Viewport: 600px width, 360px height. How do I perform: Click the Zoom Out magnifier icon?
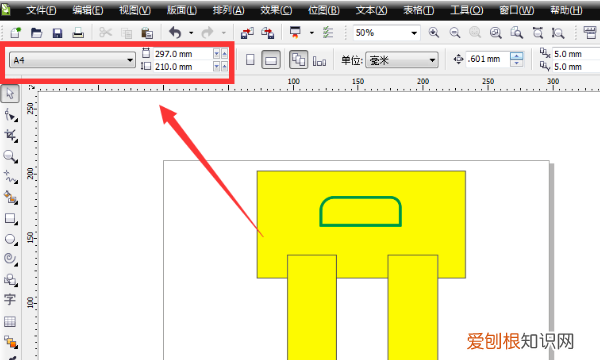click(x=455, y=33)
